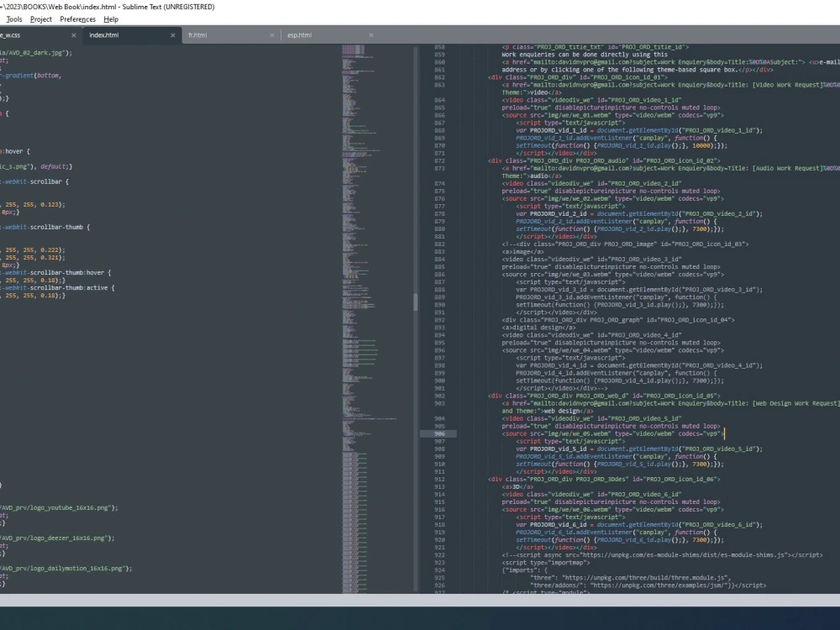Click the three.module.js URL on line 925
This screenshot has height=630, width=840.
point(644,578)
